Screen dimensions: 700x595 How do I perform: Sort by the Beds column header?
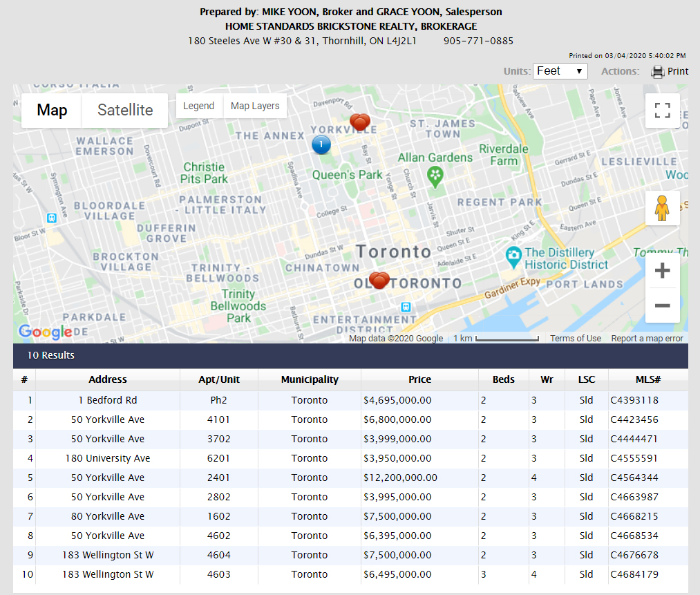coord(504,379)
